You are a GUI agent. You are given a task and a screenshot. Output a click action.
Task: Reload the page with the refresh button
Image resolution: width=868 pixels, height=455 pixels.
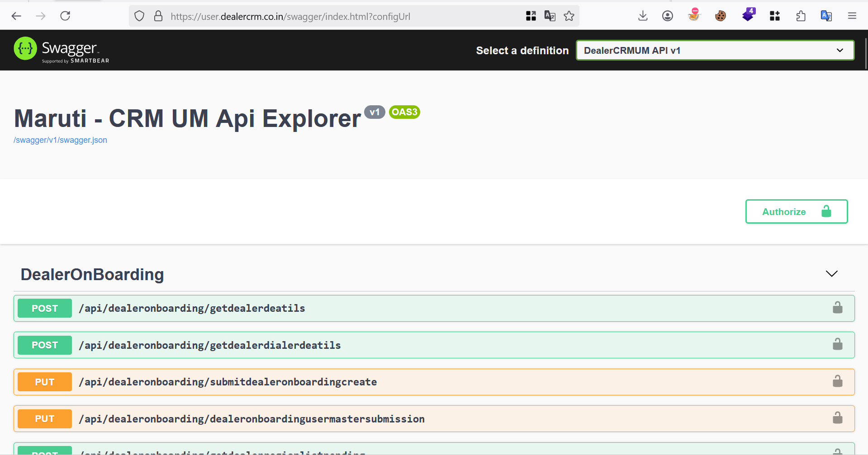(x=65, y=16)
